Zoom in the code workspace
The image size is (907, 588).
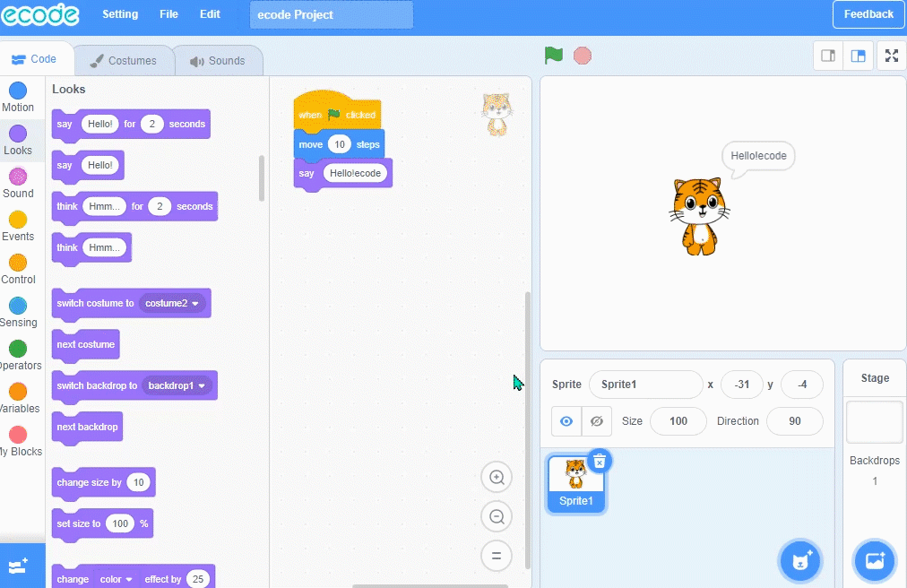497,478
